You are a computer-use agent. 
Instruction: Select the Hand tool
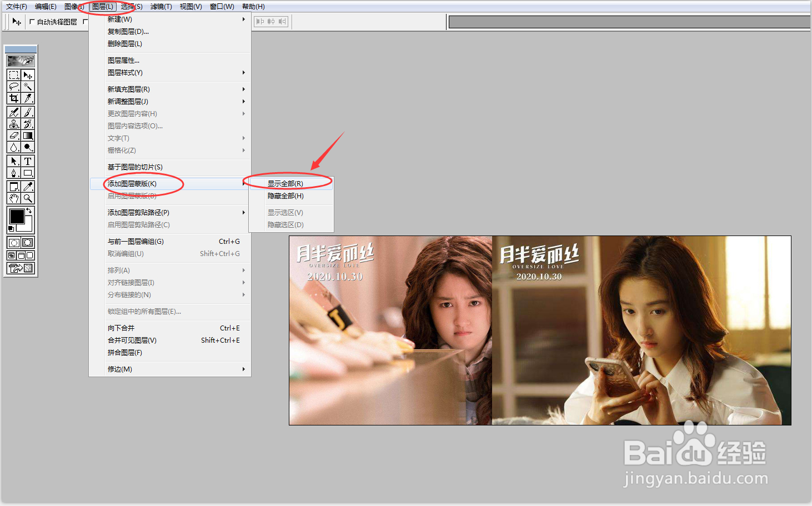point(14,198)
